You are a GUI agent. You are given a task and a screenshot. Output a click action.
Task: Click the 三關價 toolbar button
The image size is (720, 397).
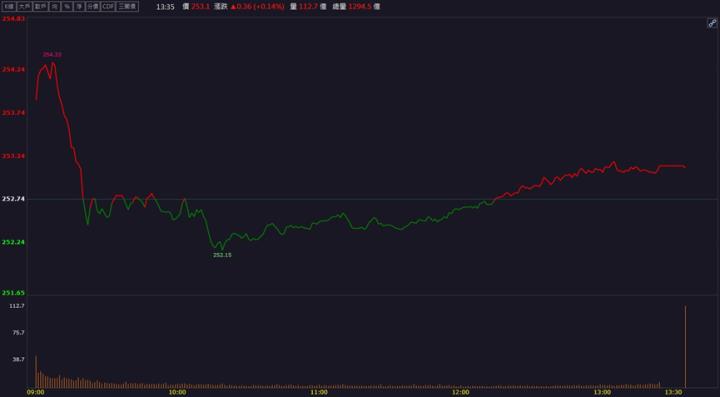click(x=127, y=6)
